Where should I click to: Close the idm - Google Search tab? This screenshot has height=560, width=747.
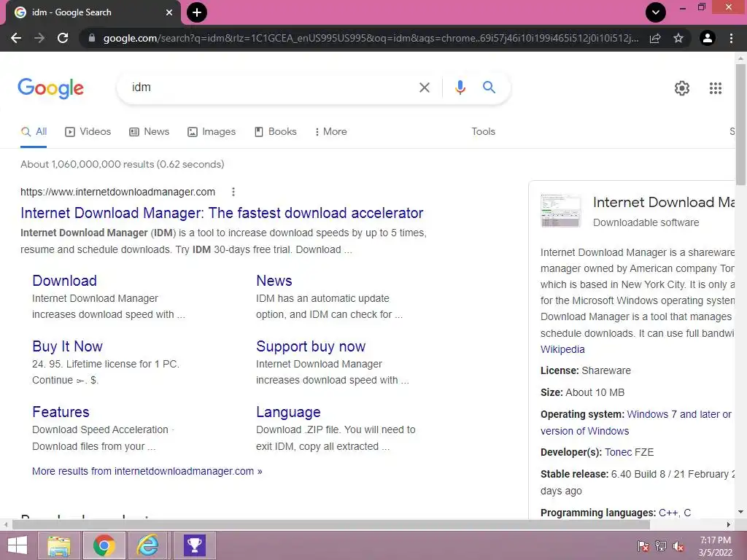point(169,12)
